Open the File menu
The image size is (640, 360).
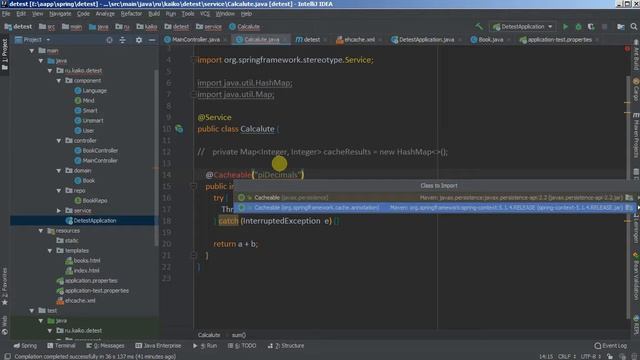[6, 14]
